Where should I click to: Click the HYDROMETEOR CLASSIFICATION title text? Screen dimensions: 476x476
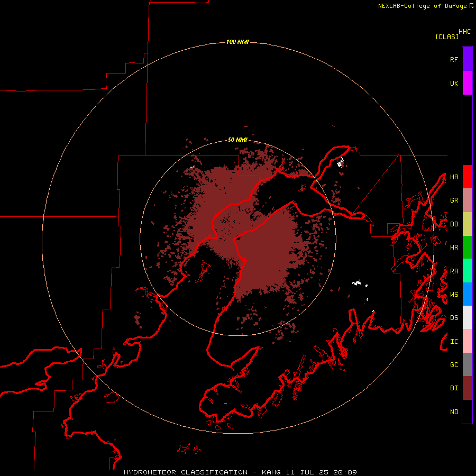click(x=186, y=472)
